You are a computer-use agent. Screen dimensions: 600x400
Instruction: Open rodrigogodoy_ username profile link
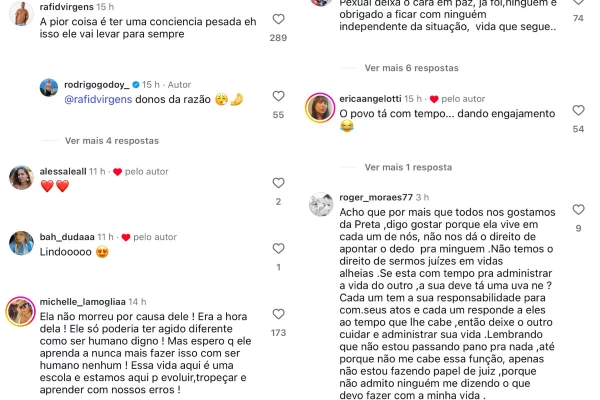click(x=97, y=85)
